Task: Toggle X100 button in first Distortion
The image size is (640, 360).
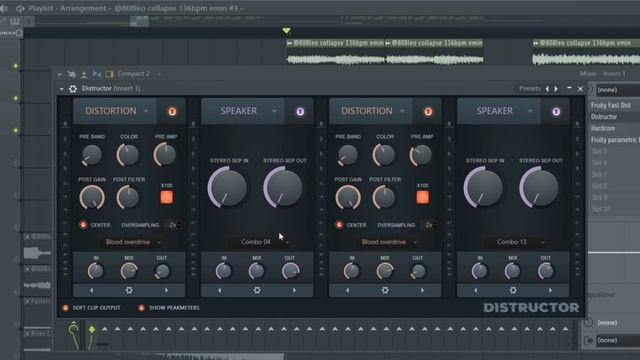Action: [167, 198]
